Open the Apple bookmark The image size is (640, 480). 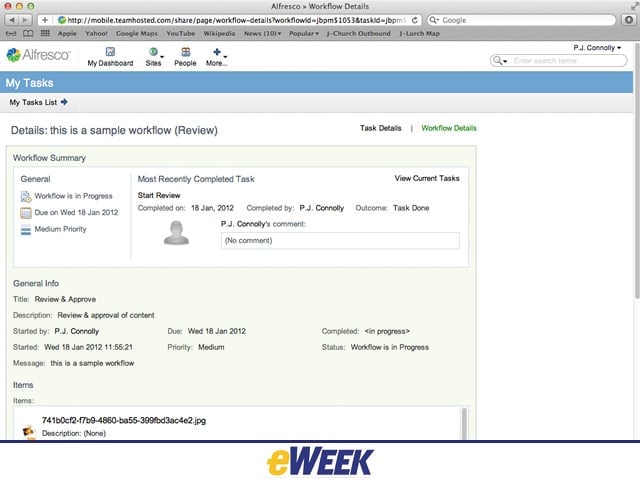coord(67,33)
